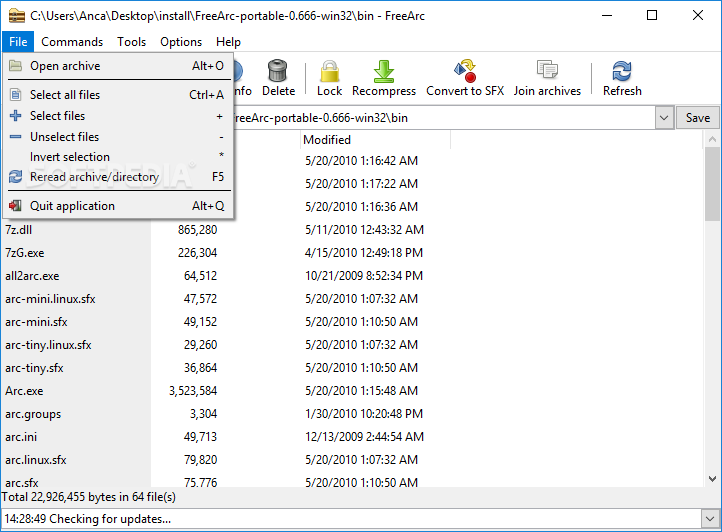
Task: Choose Quit application entry
Action: 118,206
